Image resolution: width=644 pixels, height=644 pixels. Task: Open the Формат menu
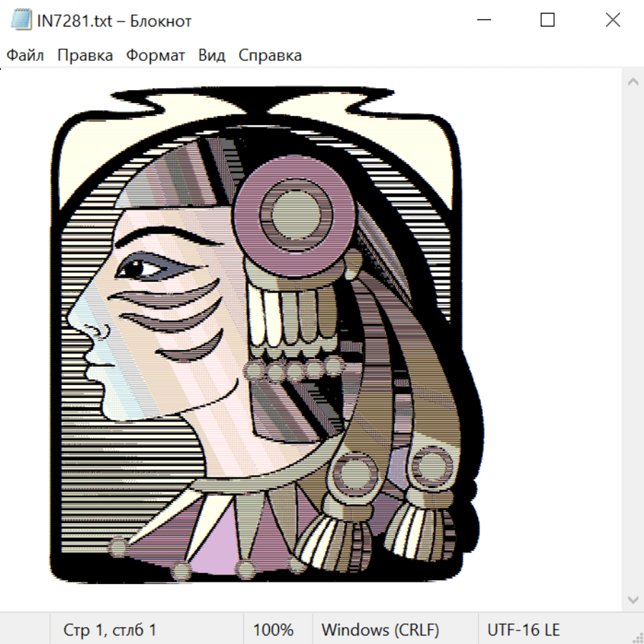(x=155, y=55)
